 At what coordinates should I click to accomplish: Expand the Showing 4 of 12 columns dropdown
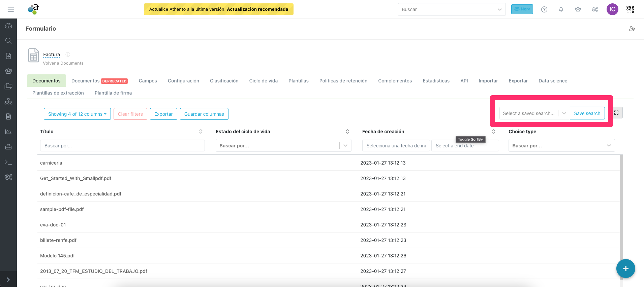(77, 114)
